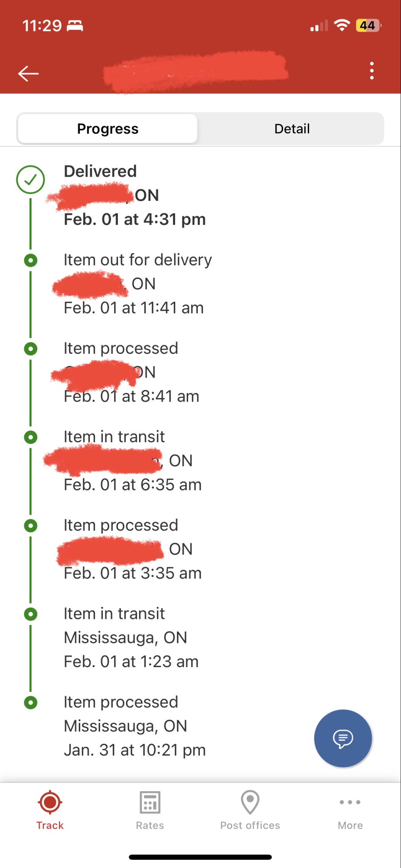Tap the 3:35 am Item processed marker
Viewport: 401px width, 868px height.
pos(30,526)
